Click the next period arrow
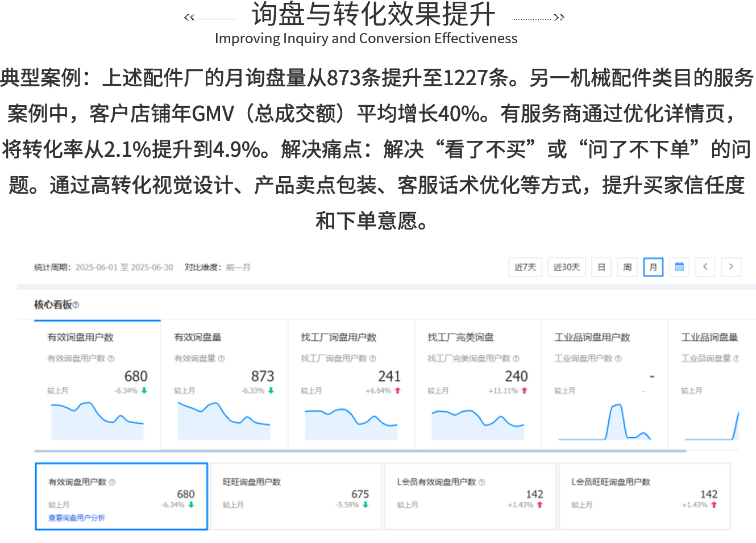 [x=731, y=267]
